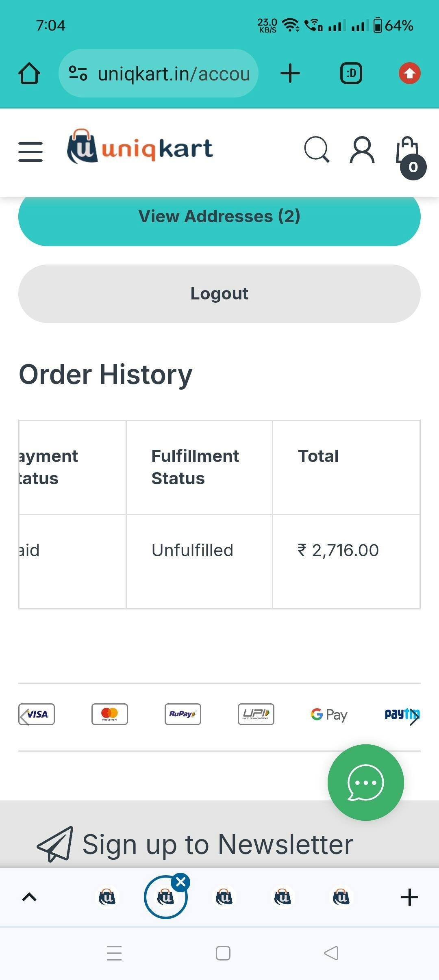Open the browser tab switcher
Image resolution: width=439 pixels, height=980 pixels.
351,74
